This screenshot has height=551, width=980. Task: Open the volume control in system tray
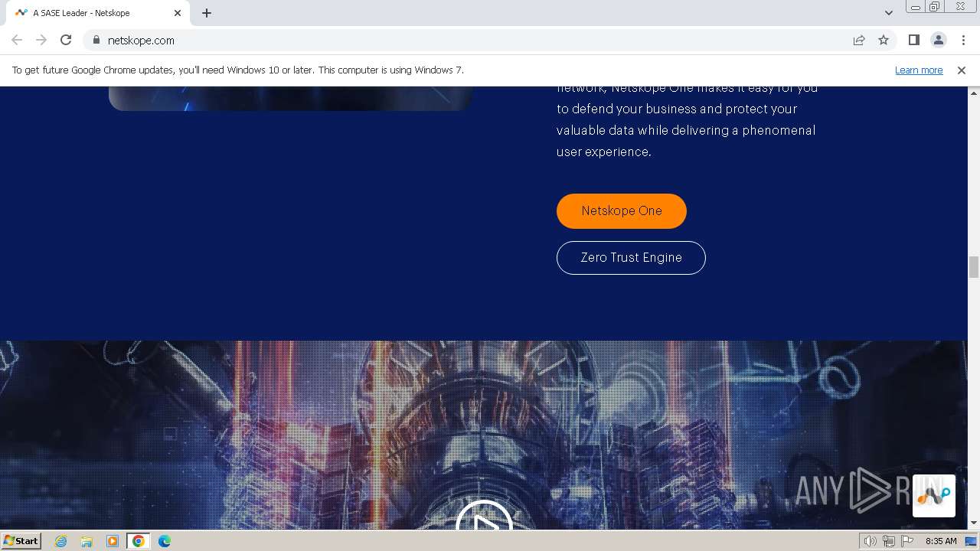870,541
